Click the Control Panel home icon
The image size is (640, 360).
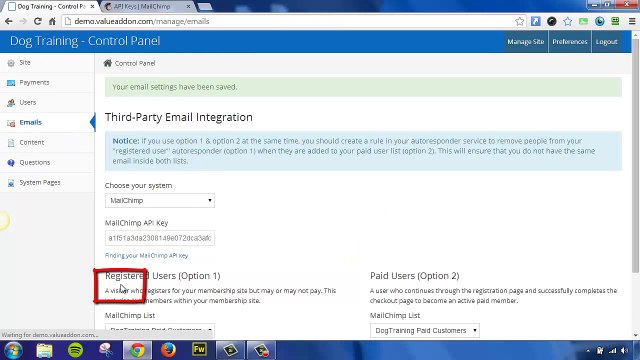pos(108,63)
